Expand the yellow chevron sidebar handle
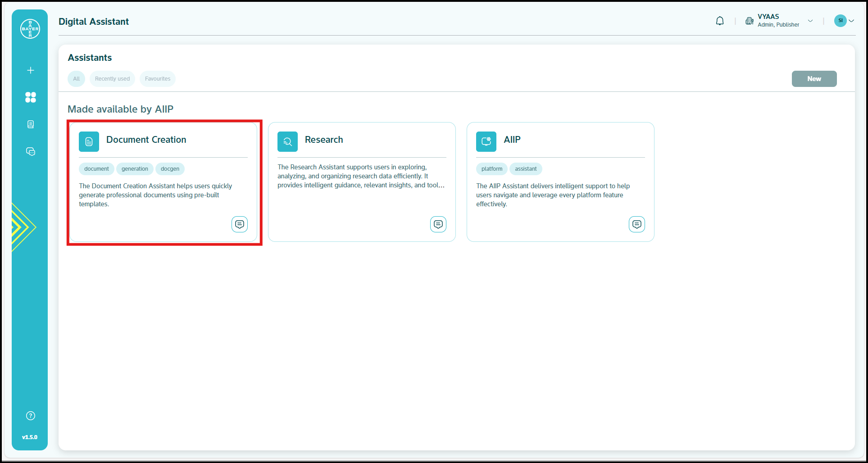 tap(23, 227)
